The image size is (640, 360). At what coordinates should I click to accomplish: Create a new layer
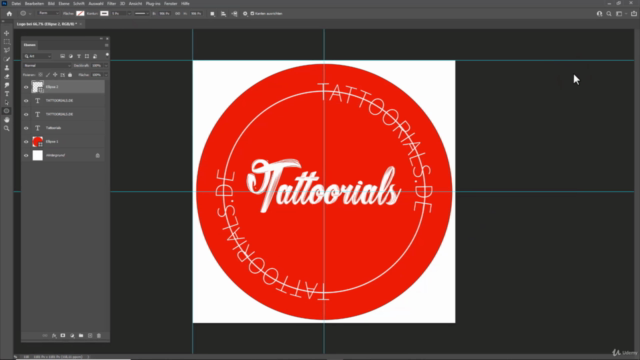coord(90,336)
